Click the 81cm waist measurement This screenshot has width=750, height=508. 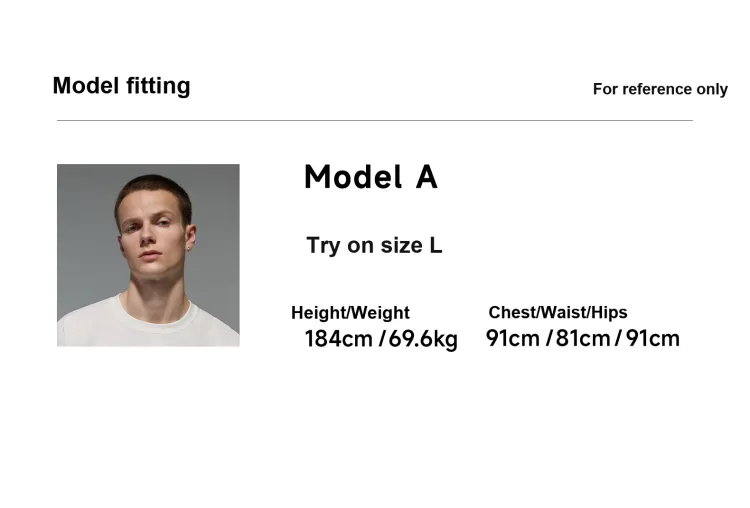[x=583, y=338]
